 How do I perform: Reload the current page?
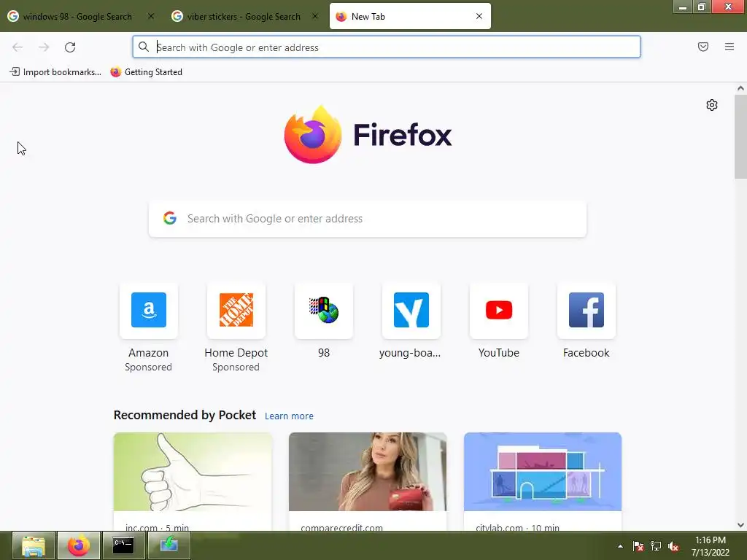pyautogui.click(x=70, y=47)
